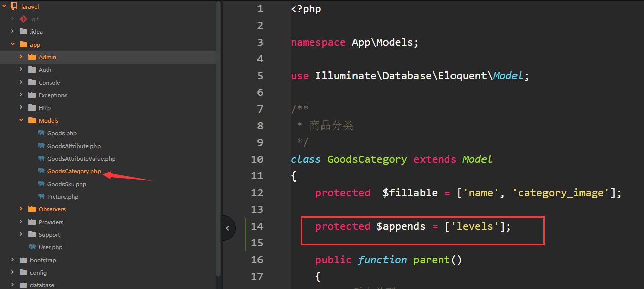644x289 pixels.
Task: Click the database folder icon
Action: [23, 285]
